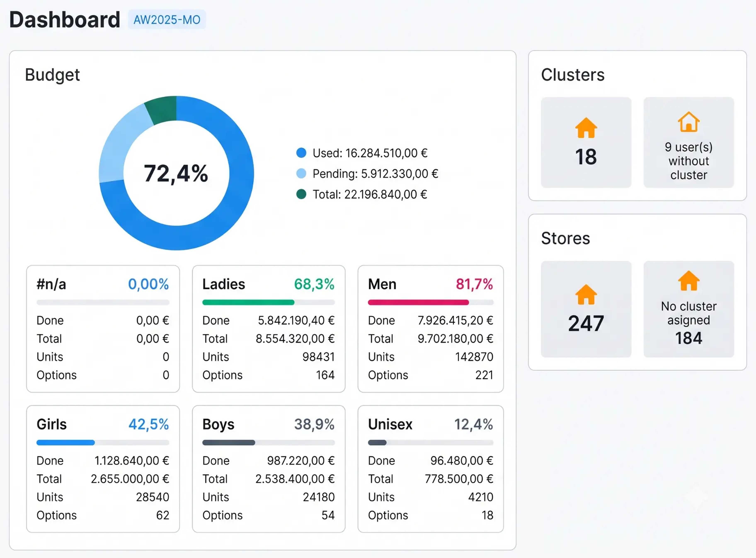
Task: Click Ladies Options value 164
Action: pos(325,375)
